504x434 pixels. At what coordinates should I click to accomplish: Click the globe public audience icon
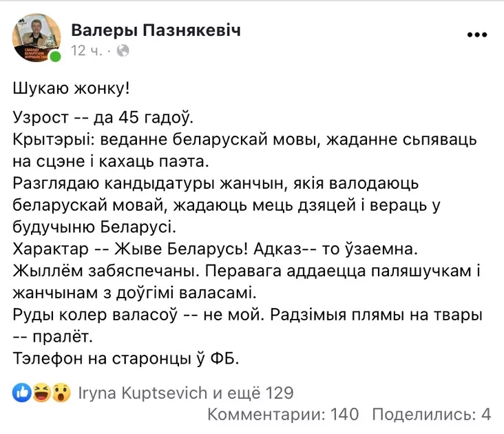pos(123,50)
